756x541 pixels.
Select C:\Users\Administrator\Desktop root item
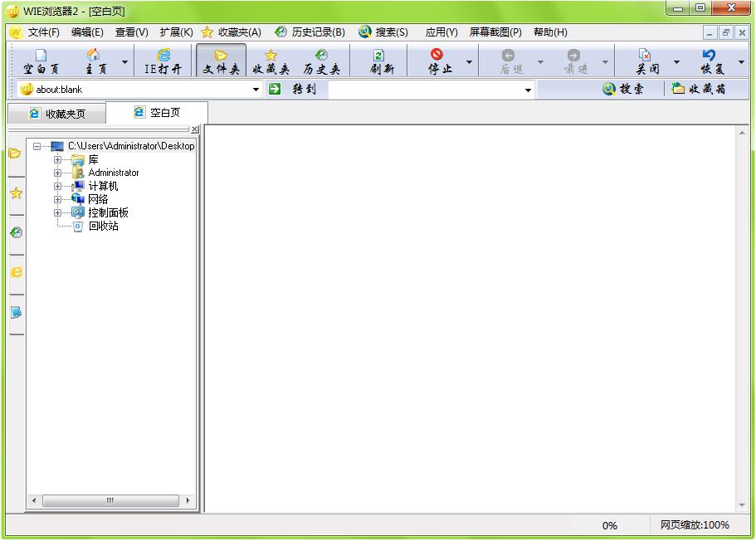[x=131, y=146]
